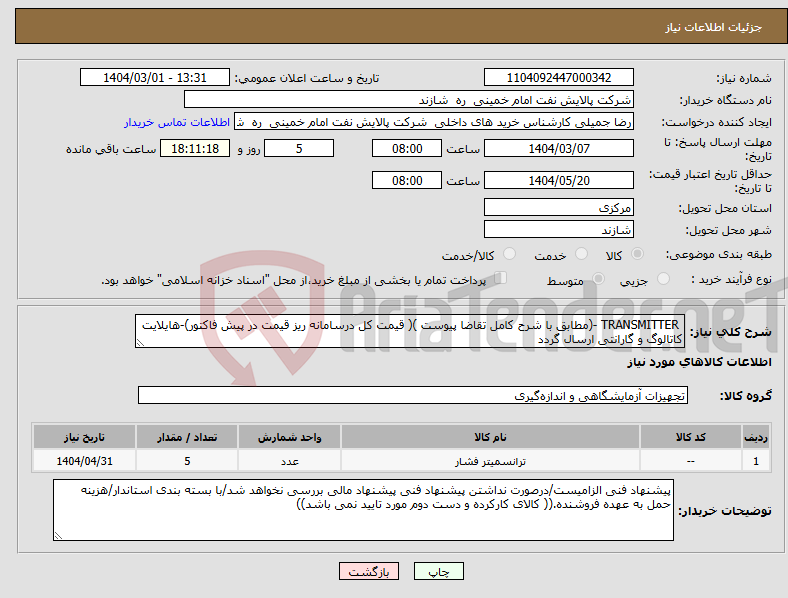Click the چاپ (print) button

(x=438, y=571)
